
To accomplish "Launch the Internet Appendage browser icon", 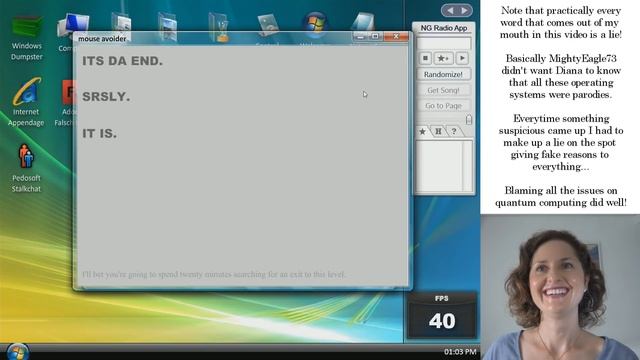I will 26,102.
